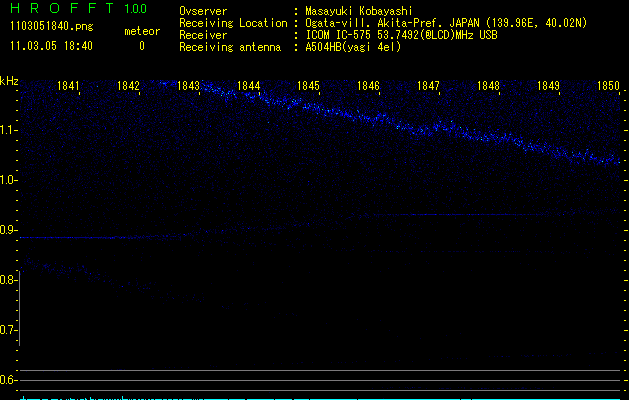Select the 1.1 frequency axis label

pos(9,129)
